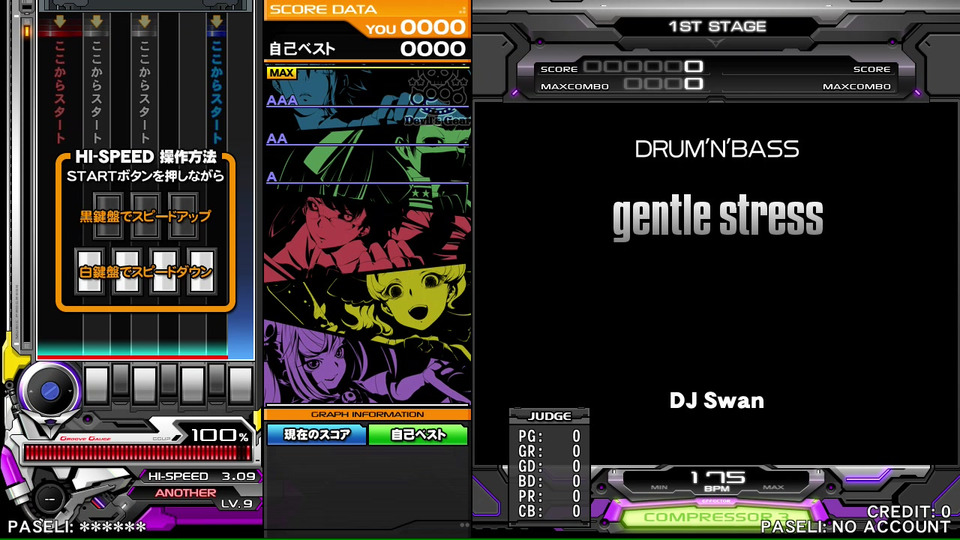Click the STARTボタンを押しながら instruction text

click(x=146, y=176)
